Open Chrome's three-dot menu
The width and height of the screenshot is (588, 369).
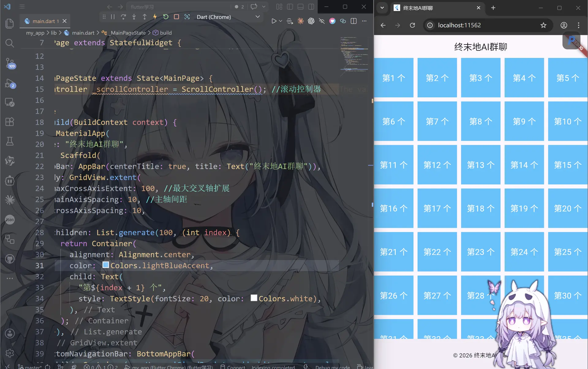coord(579,25)
